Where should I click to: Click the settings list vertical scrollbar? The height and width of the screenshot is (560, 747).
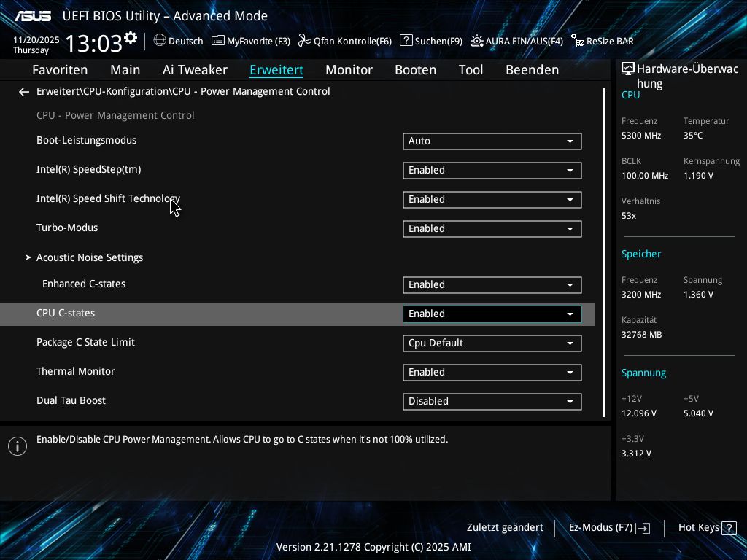604,252
